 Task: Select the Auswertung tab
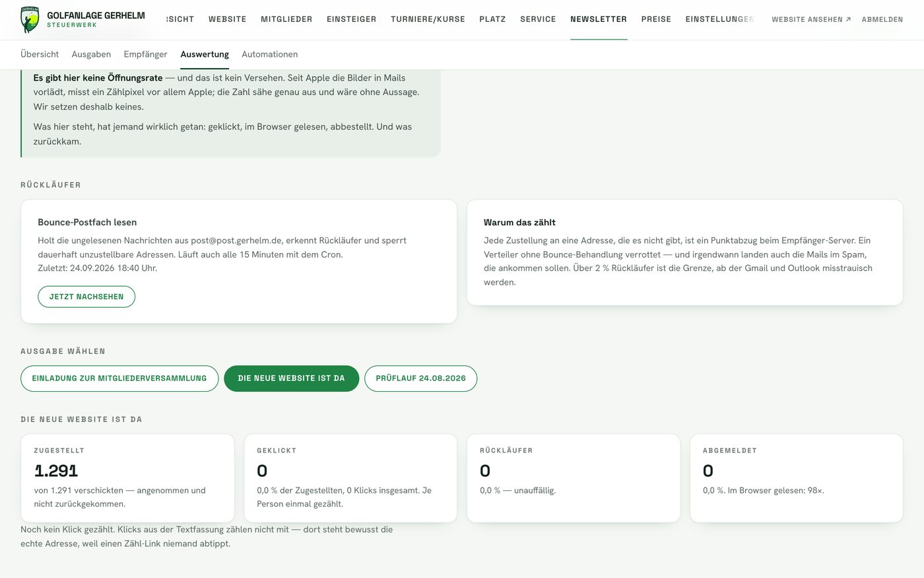coord(205,54)
